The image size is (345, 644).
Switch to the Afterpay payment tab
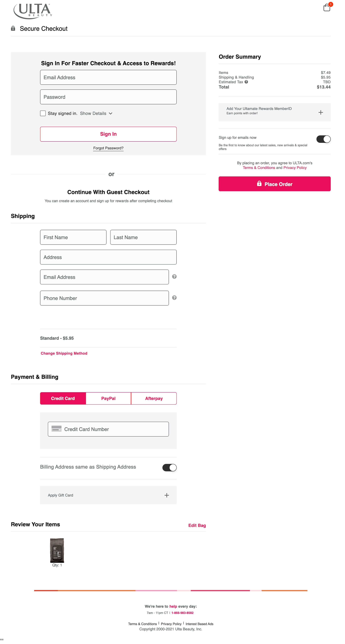(x=154, y=398)
